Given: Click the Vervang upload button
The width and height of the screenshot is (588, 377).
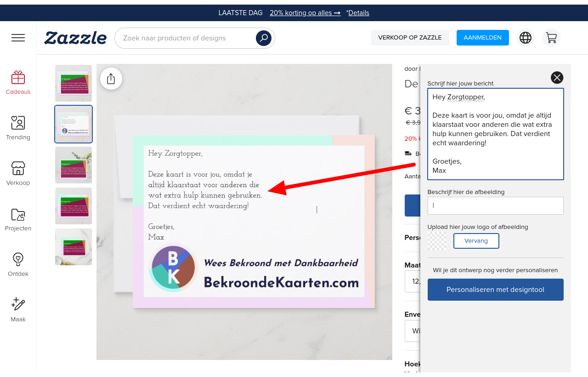Looking at the screenshot, I should (476, 241).
